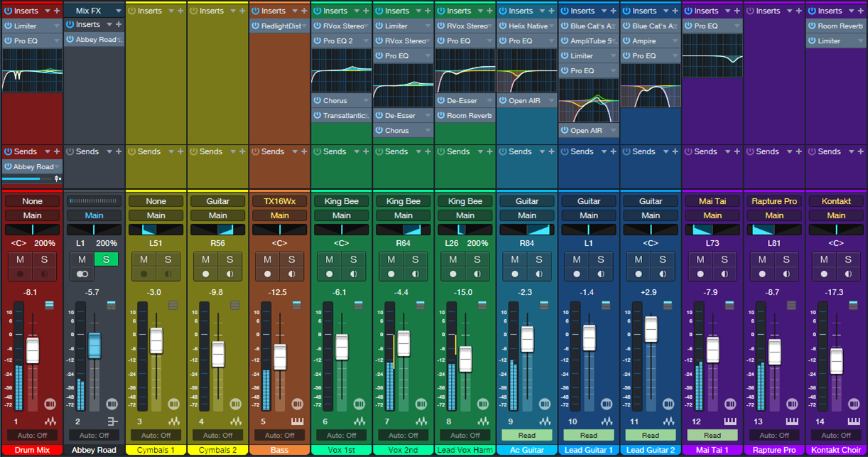Arm Lead Guitar 1 for recording
This screenshot has width=868, height=457.
click(577, 274)
